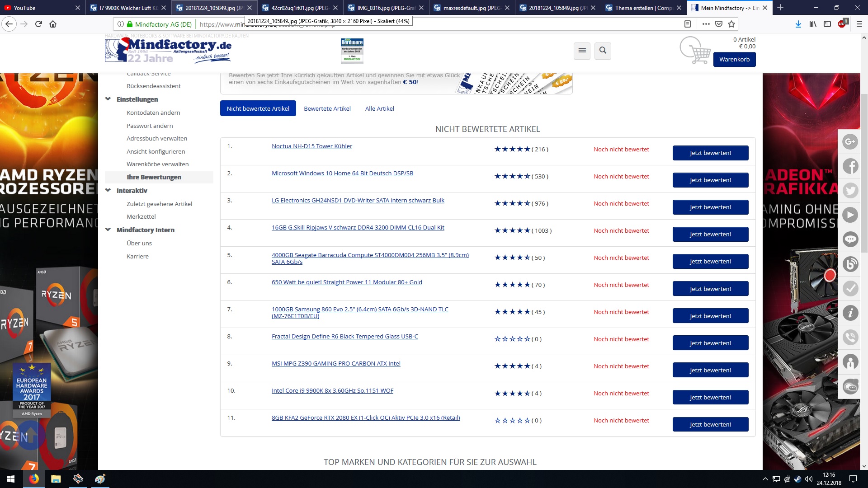The image size is (868, 488).
Task: Open the Noctua NH-D15 Tower Kühler link
Action: click(x=311, y=146)
